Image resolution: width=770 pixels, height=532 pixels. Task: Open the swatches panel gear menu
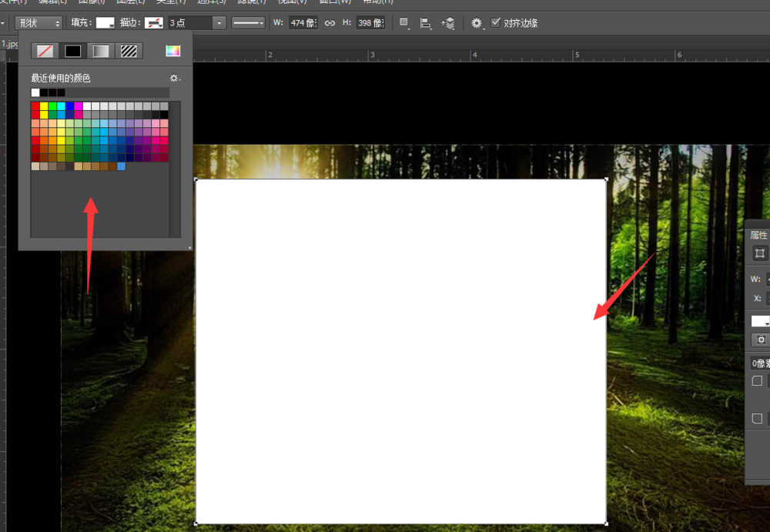point(174,78)
